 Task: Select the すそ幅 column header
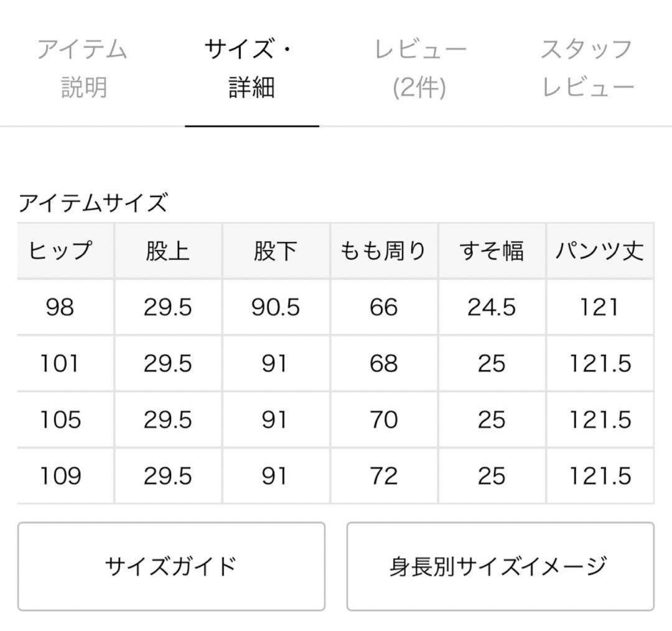tap(492, 251)
